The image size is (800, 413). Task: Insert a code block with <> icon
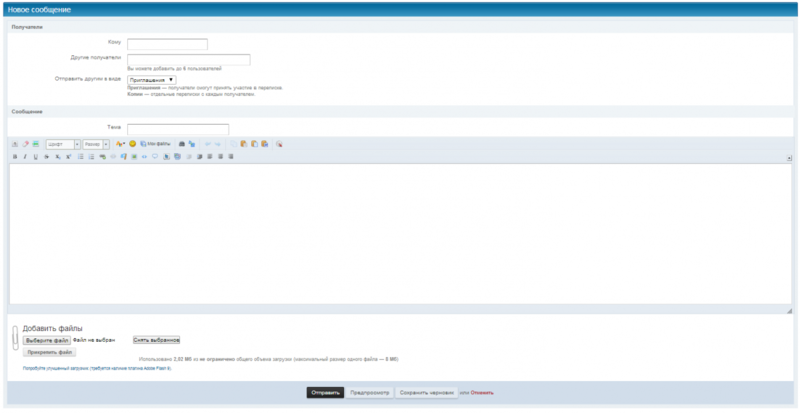click(144, 157)
